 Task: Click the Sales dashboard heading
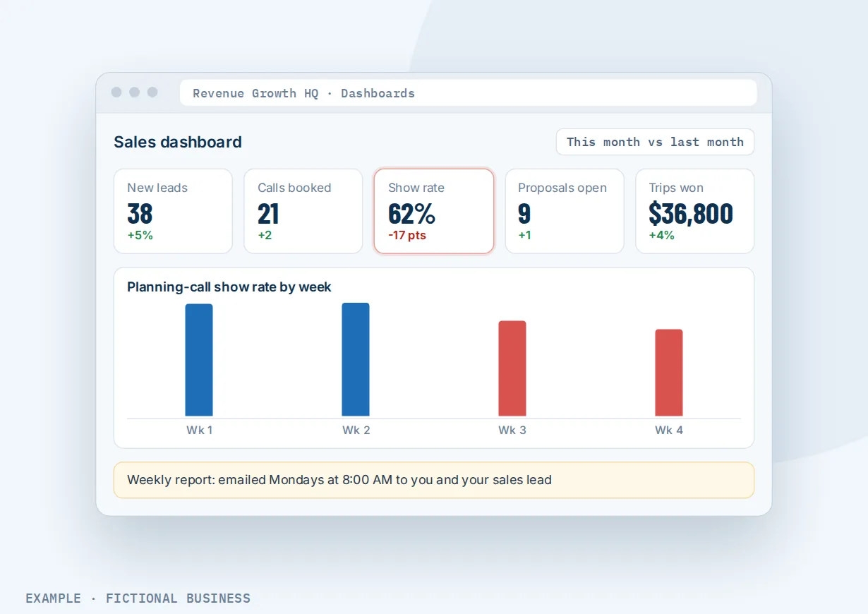[178, 142]
